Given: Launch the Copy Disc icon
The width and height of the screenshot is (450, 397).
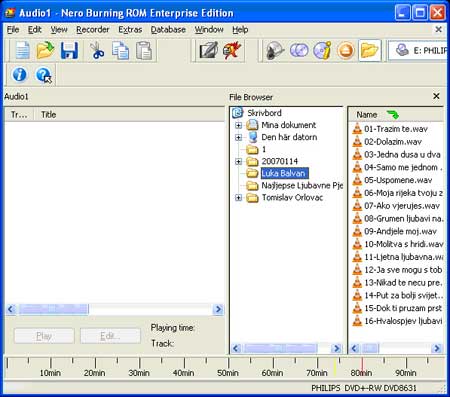Looking at the screenshot, I should pyautogui.click(x=299, y=51).
